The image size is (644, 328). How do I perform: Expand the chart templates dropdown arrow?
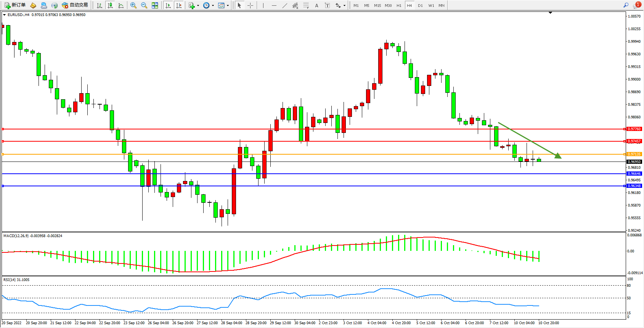(x=228, y=5)
